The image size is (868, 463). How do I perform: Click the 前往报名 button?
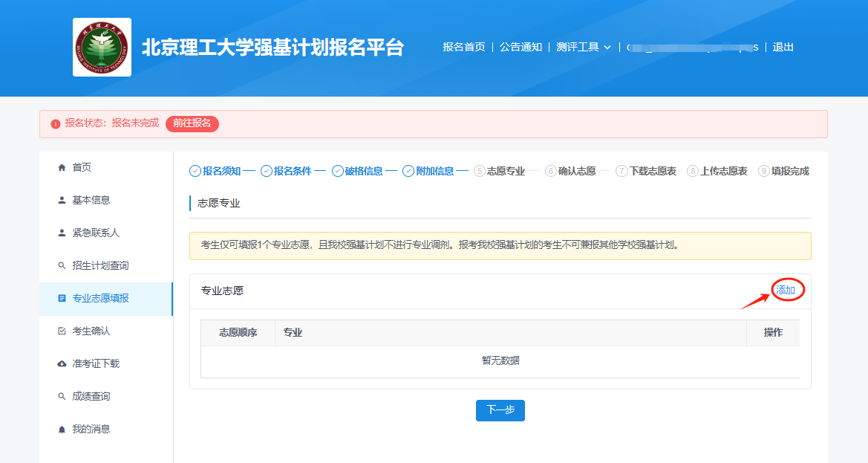tap(192, 123)
